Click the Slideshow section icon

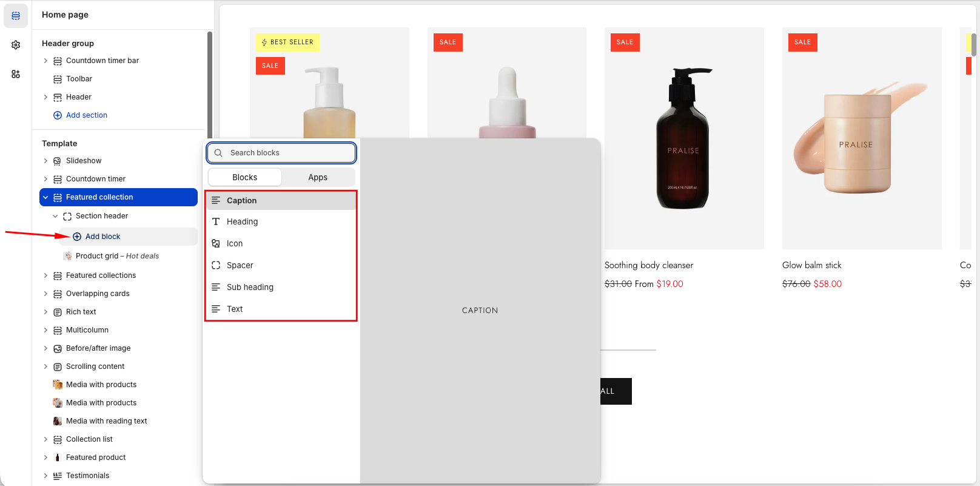click(58, 161)
